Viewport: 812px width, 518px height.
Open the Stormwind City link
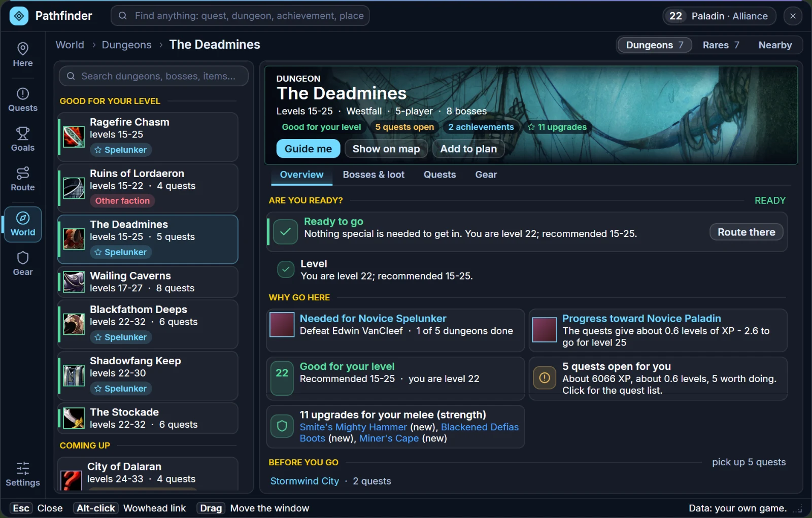tap(304, 481)
